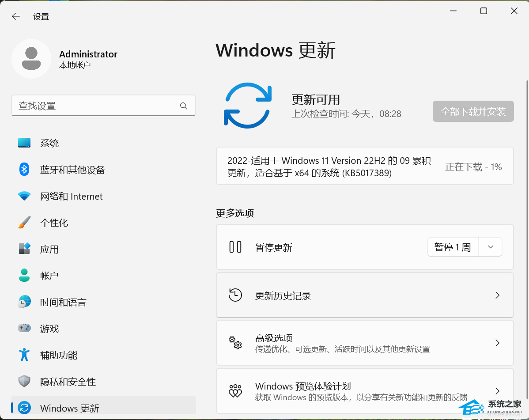Select the 个性化 category
Screen dimensions: 529x420
[x=104, y=222]
